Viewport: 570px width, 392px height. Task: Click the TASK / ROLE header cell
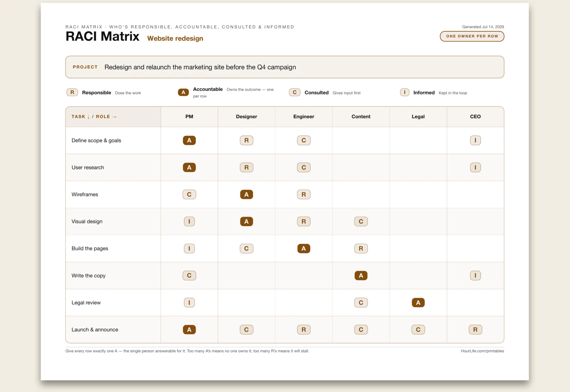pyautogui.click(x=113, y=117)
